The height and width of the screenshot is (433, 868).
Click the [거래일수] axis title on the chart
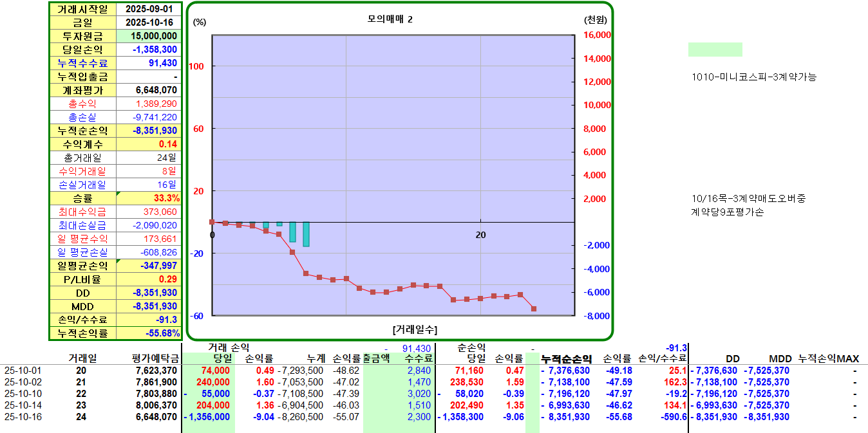tap(415, 329)
